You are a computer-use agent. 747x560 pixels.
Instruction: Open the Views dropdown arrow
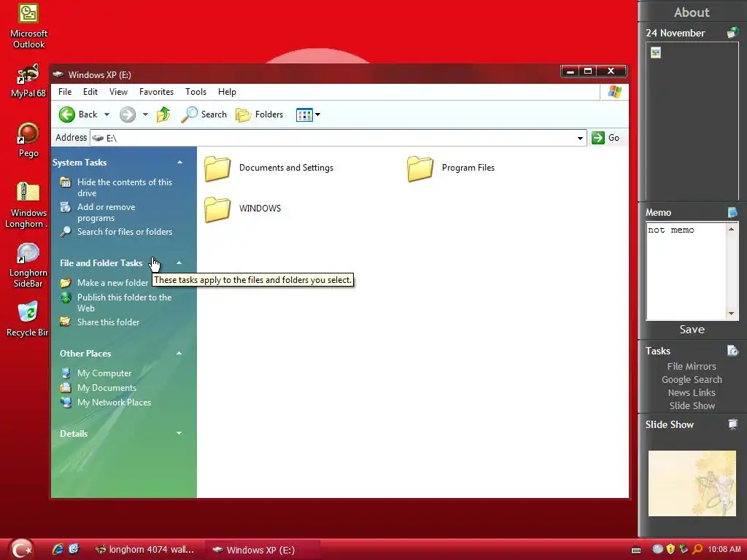click(x=318, y=114)
